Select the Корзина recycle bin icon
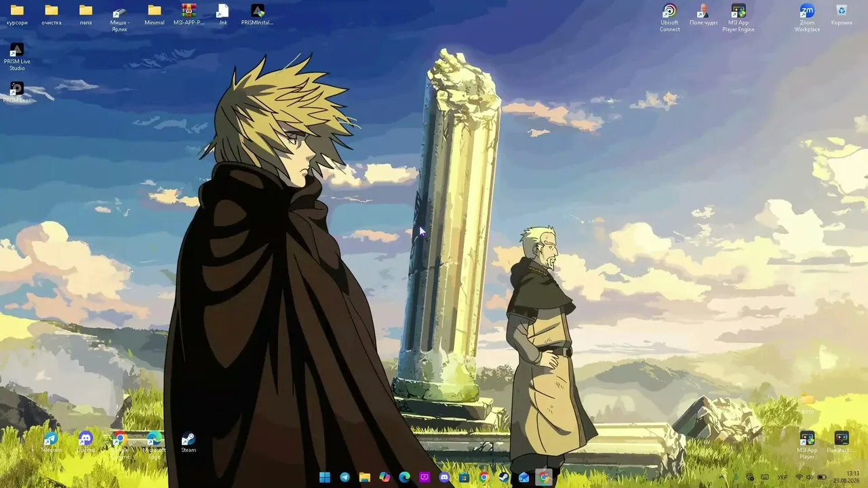This screenshot has height=488, width=868. pos(842,14)
